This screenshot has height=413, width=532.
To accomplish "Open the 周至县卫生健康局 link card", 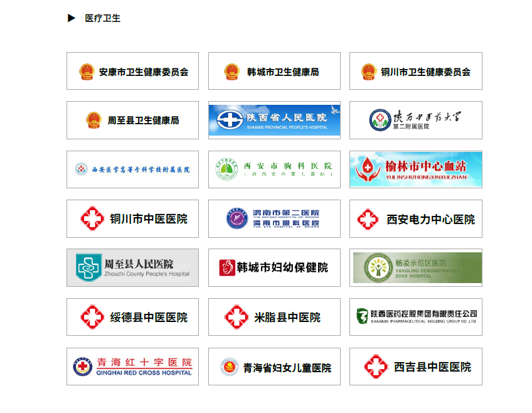I will tap(132, 120).
